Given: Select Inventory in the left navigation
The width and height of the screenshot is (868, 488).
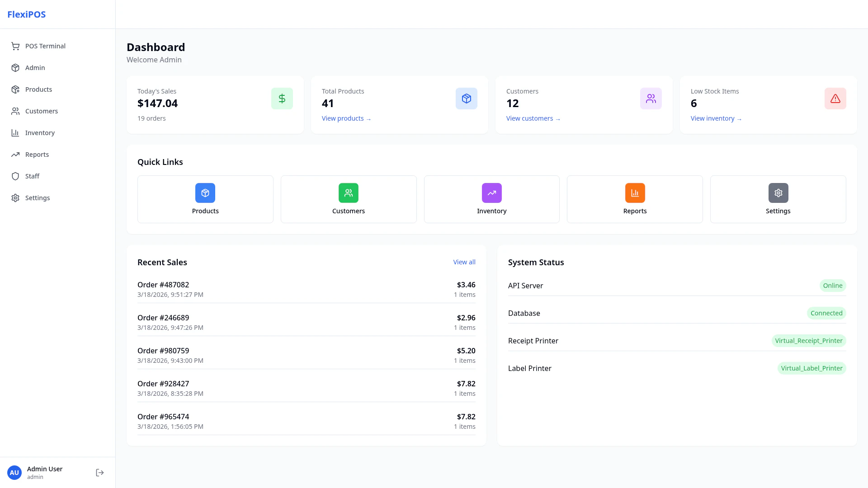Looking at the screenshot, I should coord(40,133).
